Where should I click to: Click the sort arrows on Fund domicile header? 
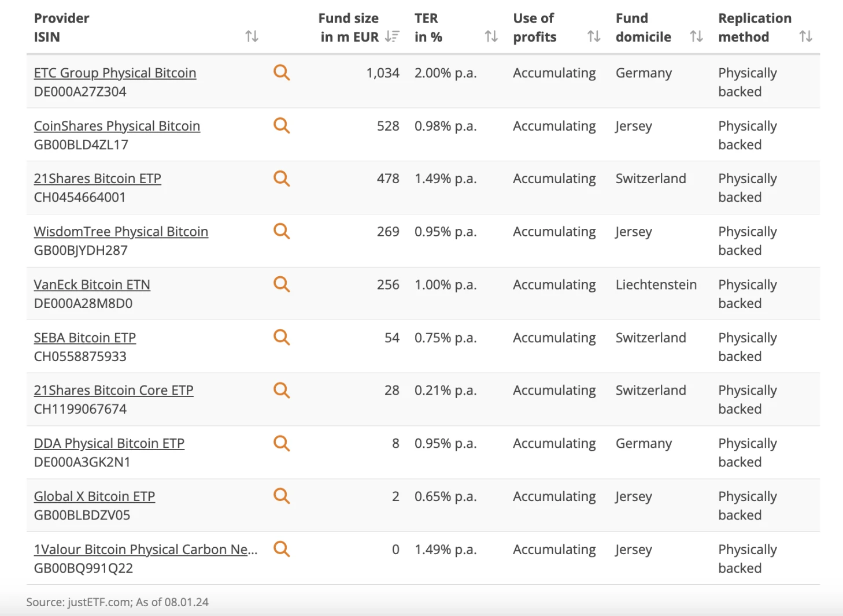(696, 36)
